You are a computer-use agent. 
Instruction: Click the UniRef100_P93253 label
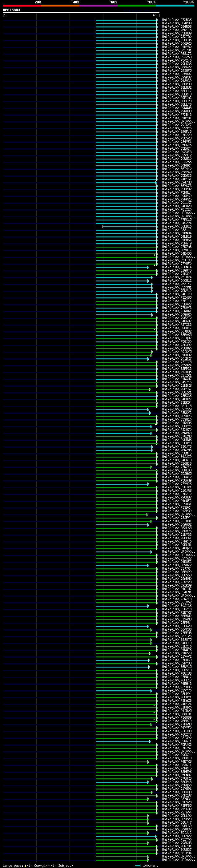(177, 57)
